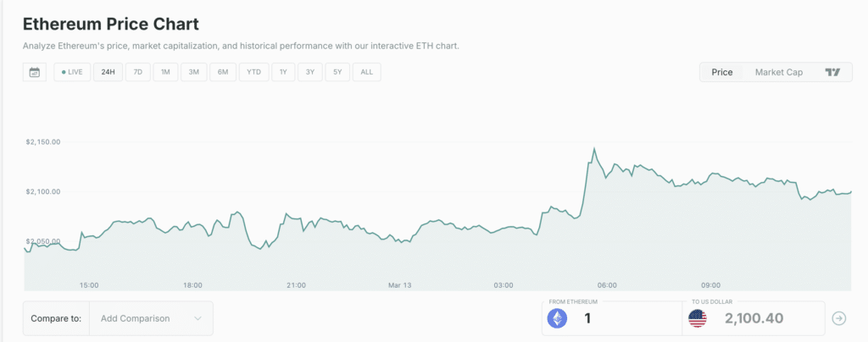Toggle chart to Price view

point(722,72)
